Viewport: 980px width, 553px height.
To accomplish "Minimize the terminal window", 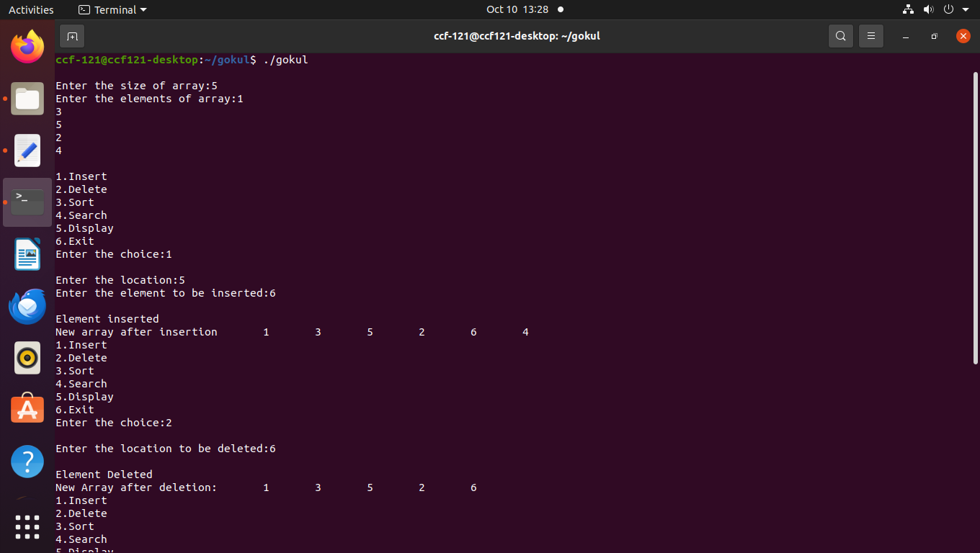I will click(x=906, y=36).
